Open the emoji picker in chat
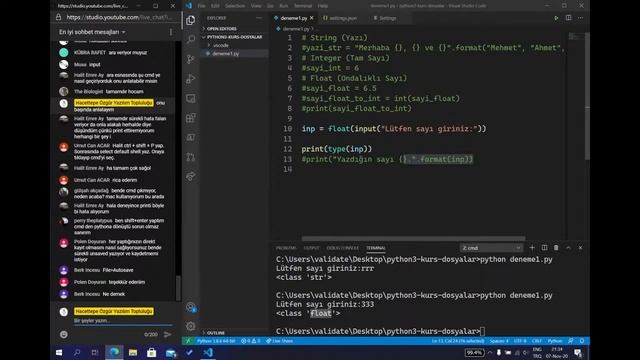Viewport: 640px width, 360px height. [64, 334]
